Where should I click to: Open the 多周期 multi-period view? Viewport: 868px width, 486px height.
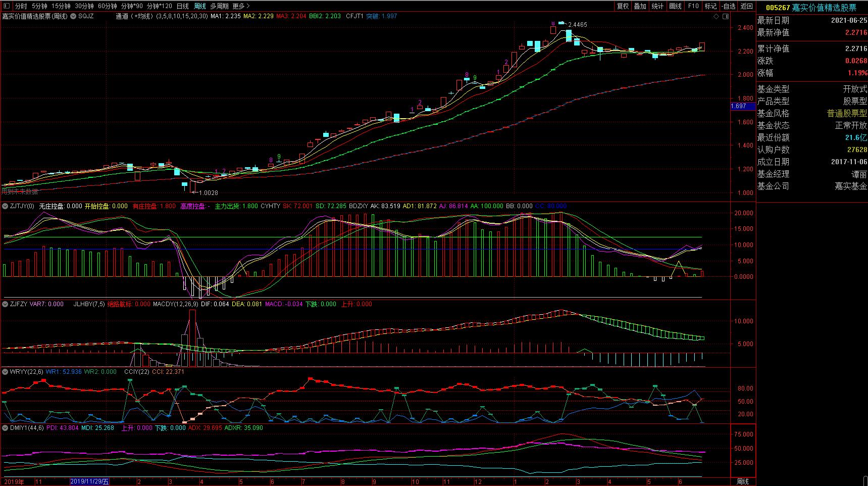point(219,6)
